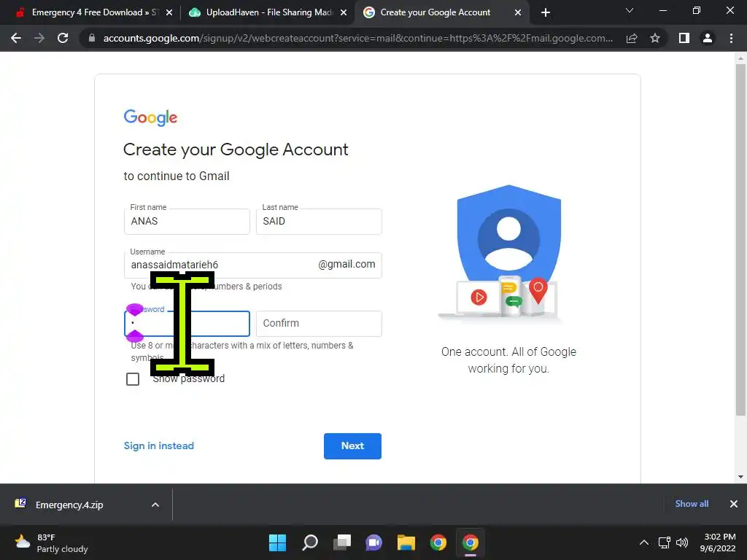Screen dimensions: 747x560
Task: Enable the Show password checkbox
Action: pos(133,379)
